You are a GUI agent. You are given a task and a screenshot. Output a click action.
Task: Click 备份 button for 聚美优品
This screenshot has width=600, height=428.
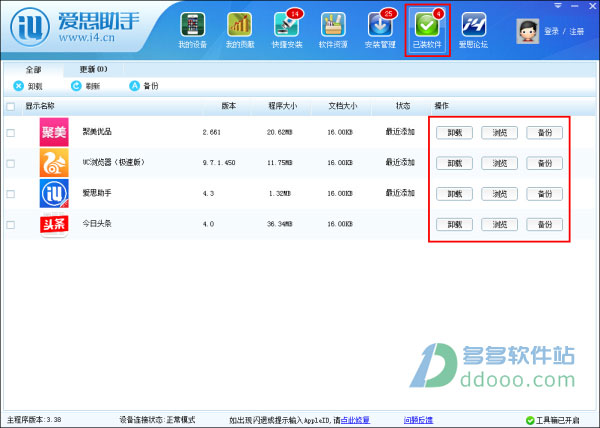(x=545, y=133)
